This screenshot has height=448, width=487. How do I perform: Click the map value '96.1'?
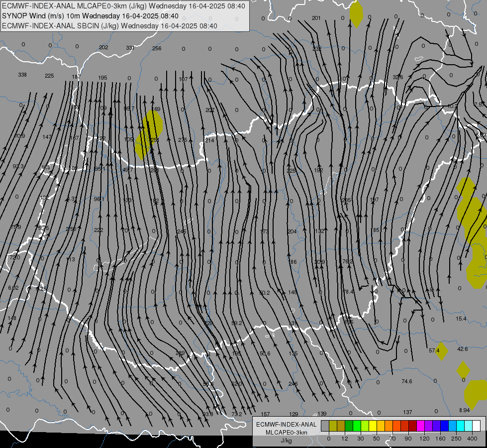(x=99, y=199)
